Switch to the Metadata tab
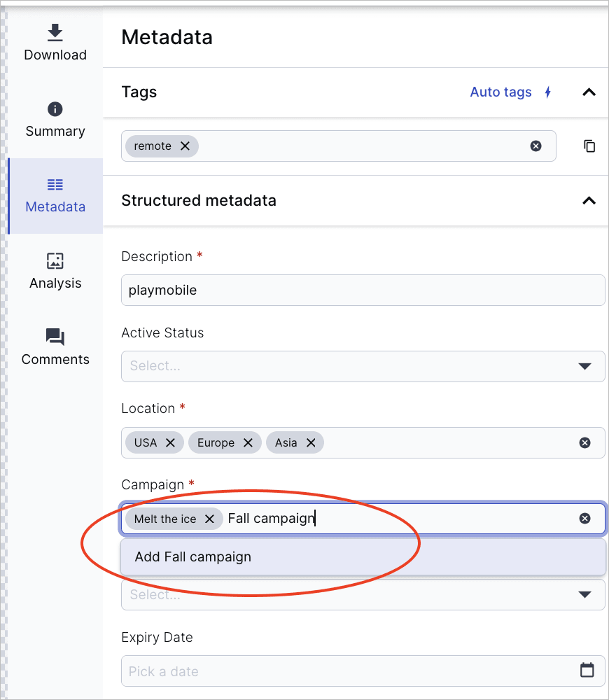This screenshot has height=700, width=609. (x=55, y=196)
